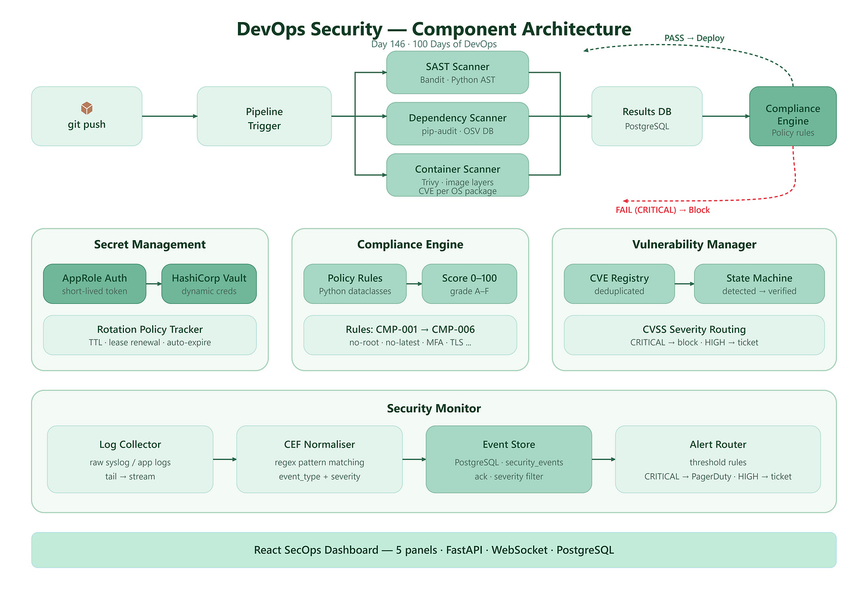Click the Log Collector box
868x615 pixels.
point(130,459)
